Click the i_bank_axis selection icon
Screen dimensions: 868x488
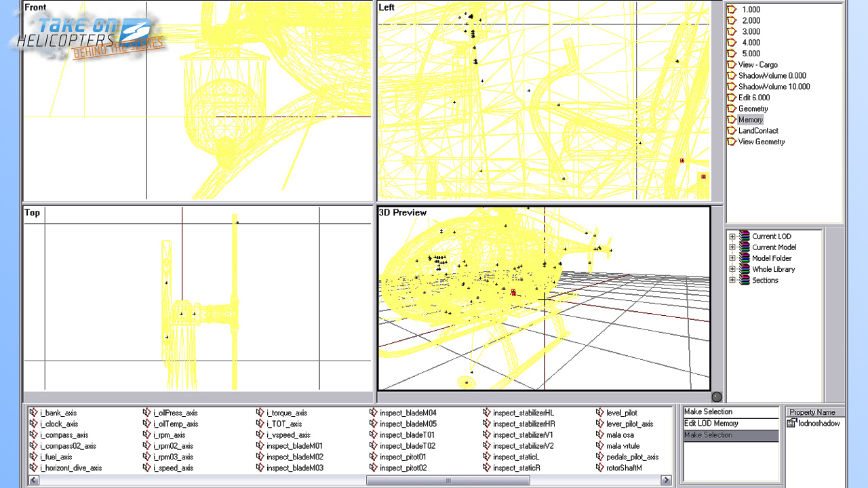point(34,413)
